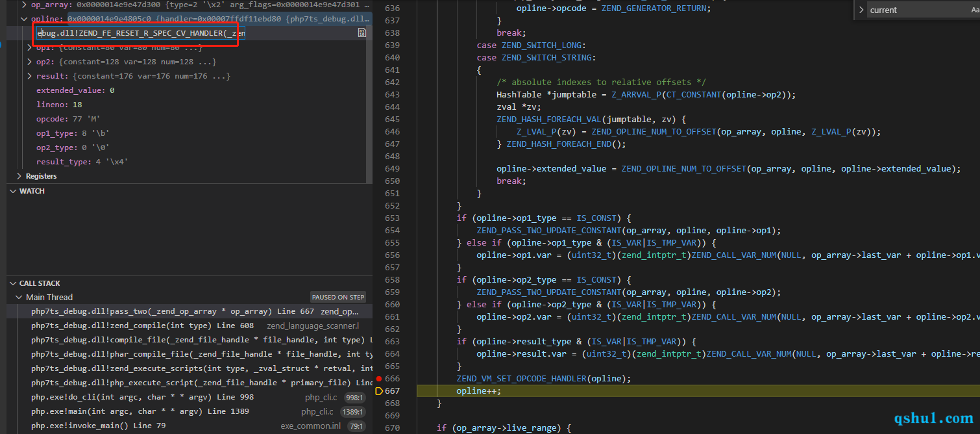980x434 pixels.
Task: Click the exe_common.inl file label
Action: [311, 426]
